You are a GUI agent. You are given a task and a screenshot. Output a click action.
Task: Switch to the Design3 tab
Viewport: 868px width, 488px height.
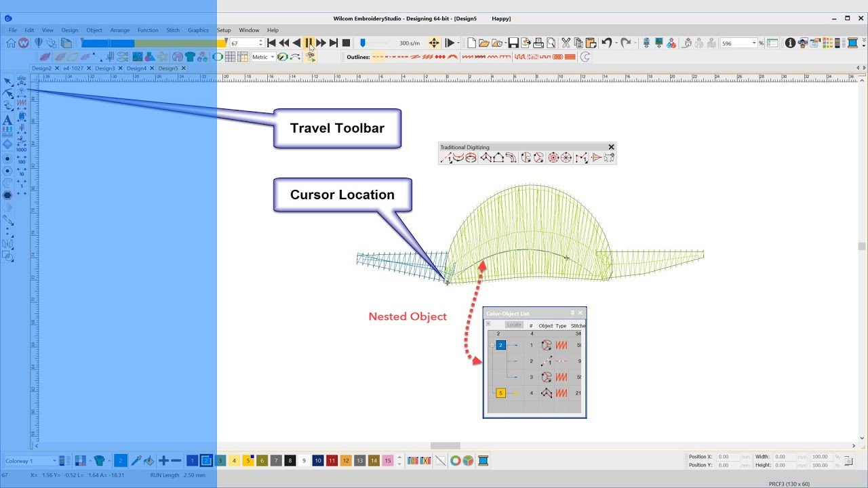coord(104,68)
